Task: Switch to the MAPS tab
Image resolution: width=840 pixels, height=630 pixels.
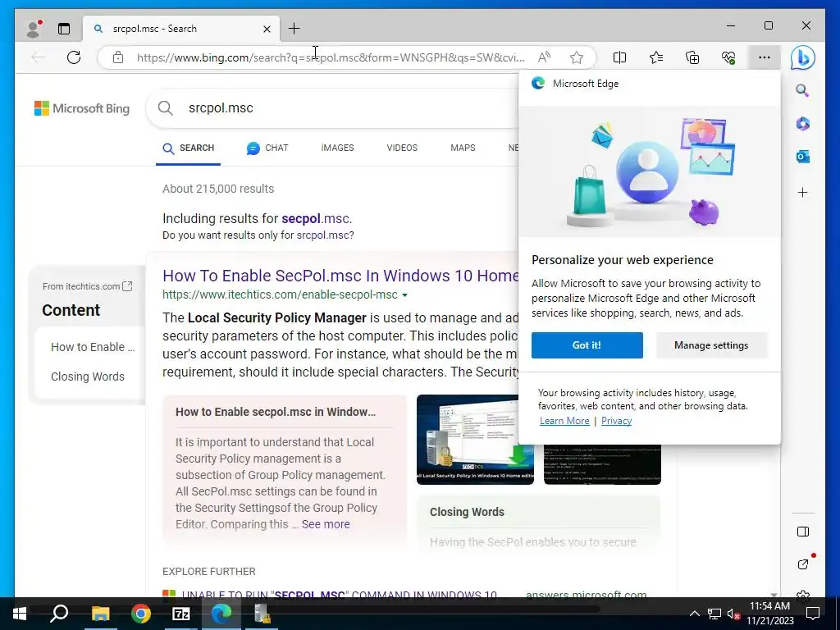Action: pyautogui.click(x=463, y=148)
